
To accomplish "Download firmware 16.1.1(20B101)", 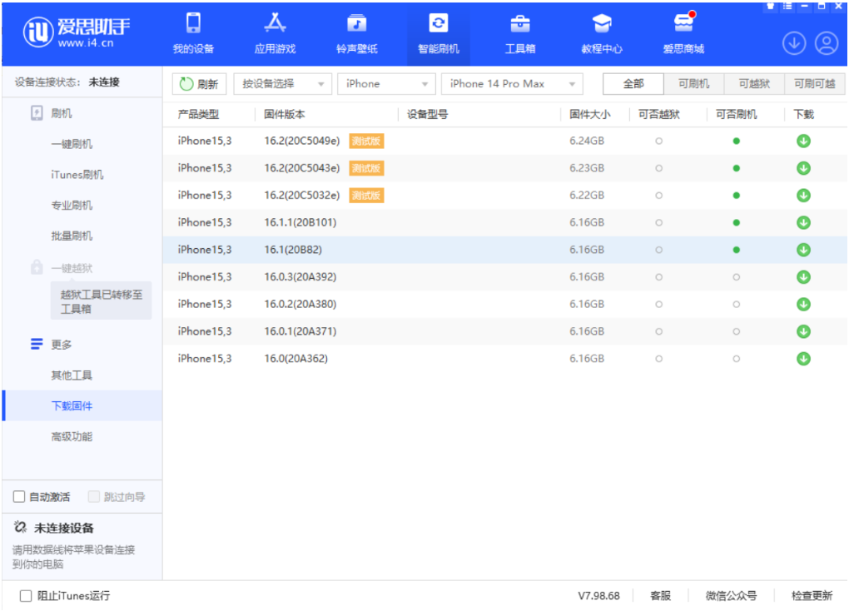I will pyautogui.click(x=803, y=223).
